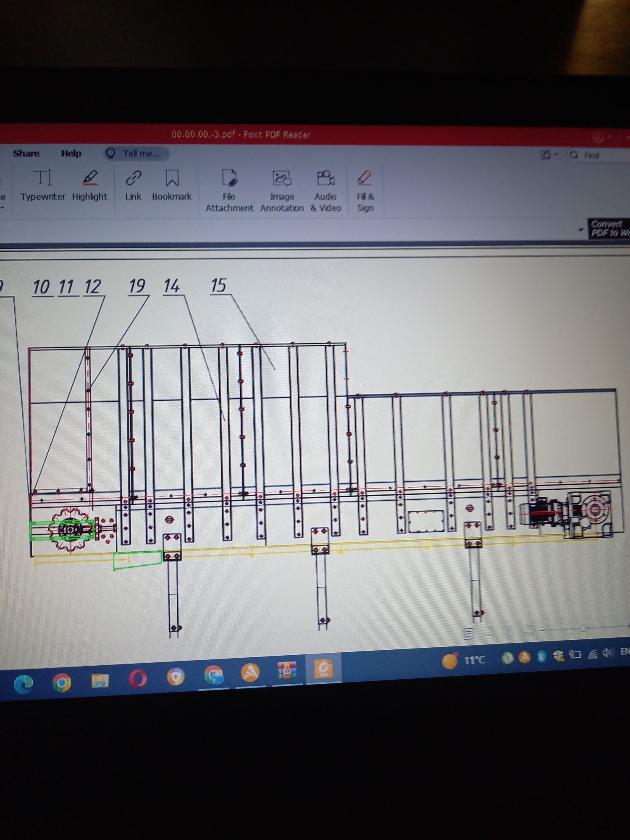Screen dimensions: 630x840
Task: Launch Google Chrome from the taskbar
Action: tap(62, 683)
